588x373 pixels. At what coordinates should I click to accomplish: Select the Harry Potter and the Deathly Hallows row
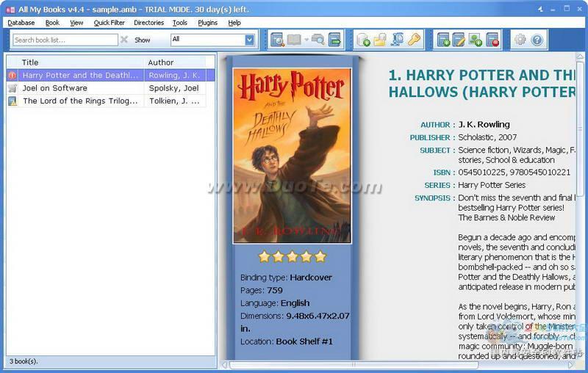coord(111,76)
